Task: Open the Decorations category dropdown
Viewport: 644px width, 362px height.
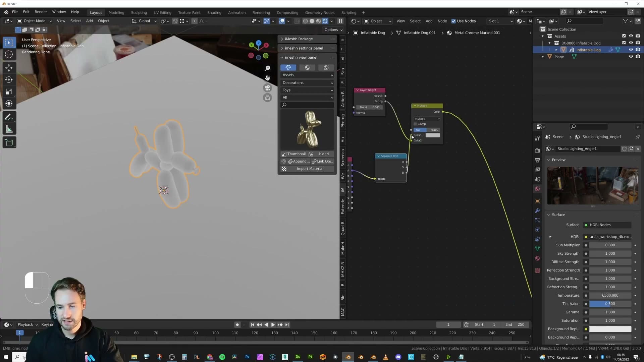Action: click(x=307, y=83)
